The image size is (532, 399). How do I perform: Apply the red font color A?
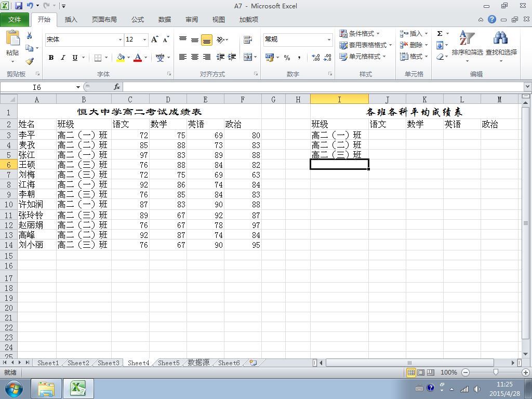pos(137,58)
